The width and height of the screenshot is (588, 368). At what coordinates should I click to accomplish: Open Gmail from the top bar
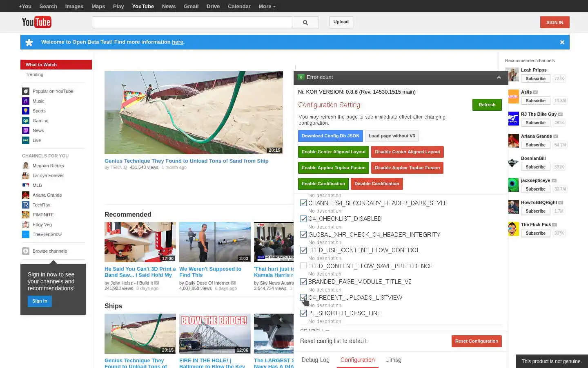(x=191, y=6)
